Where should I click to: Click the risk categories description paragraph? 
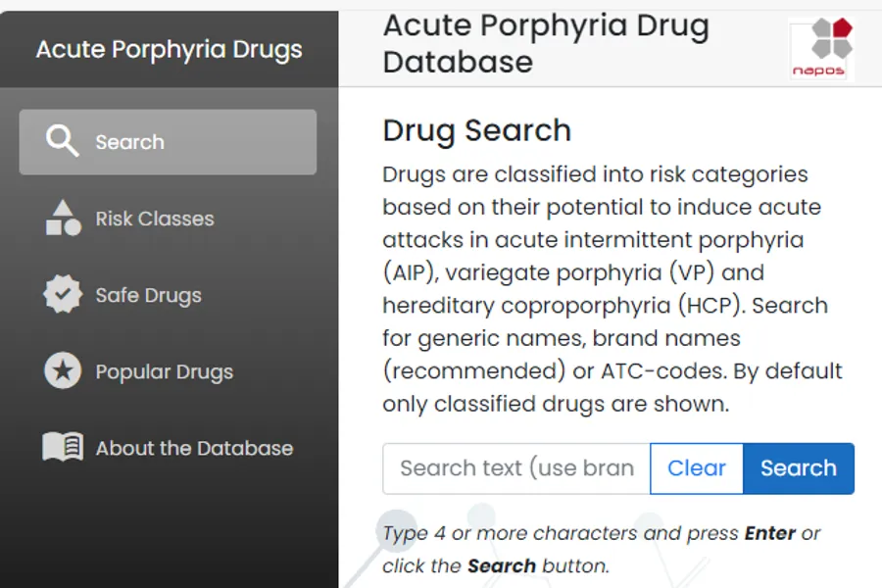(612, 289)
